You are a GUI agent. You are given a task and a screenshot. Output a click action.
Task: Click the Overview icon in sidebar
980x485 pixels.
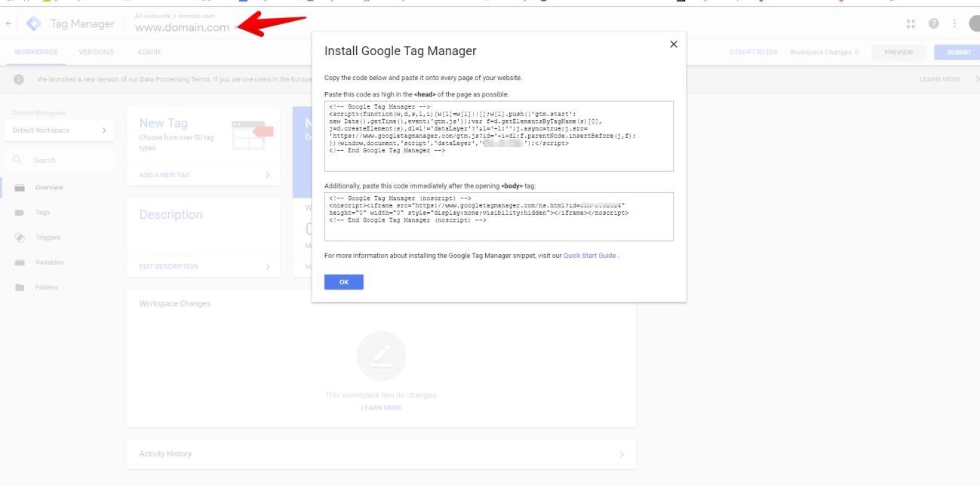coord(20,188)
